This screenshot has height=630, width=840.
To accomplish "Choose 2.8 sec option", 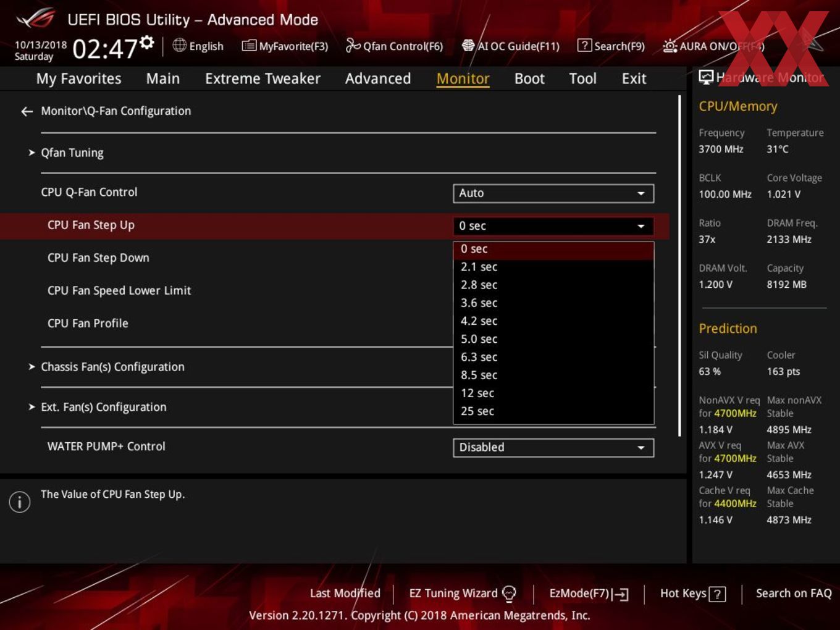I will [553, 285].
